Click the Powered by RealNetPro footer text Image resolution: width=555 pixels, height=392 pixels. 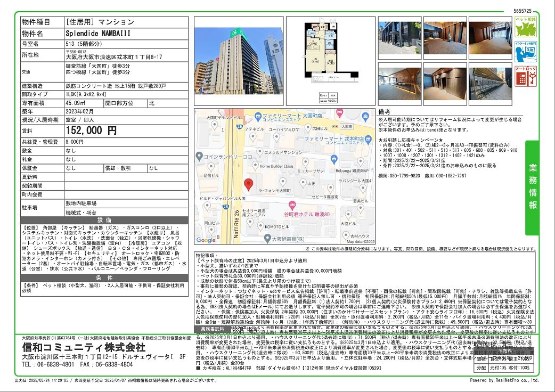[x=504, y=380]
